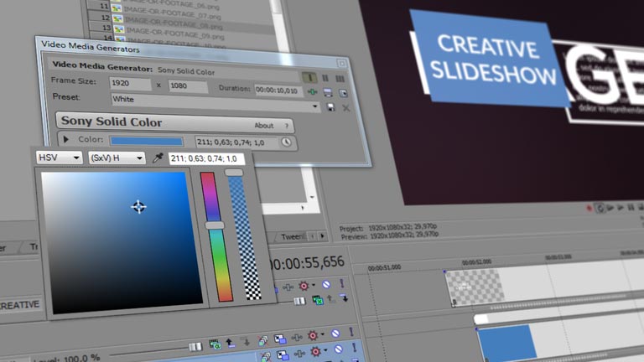Solo the middle video track

(x=351, y=332)
